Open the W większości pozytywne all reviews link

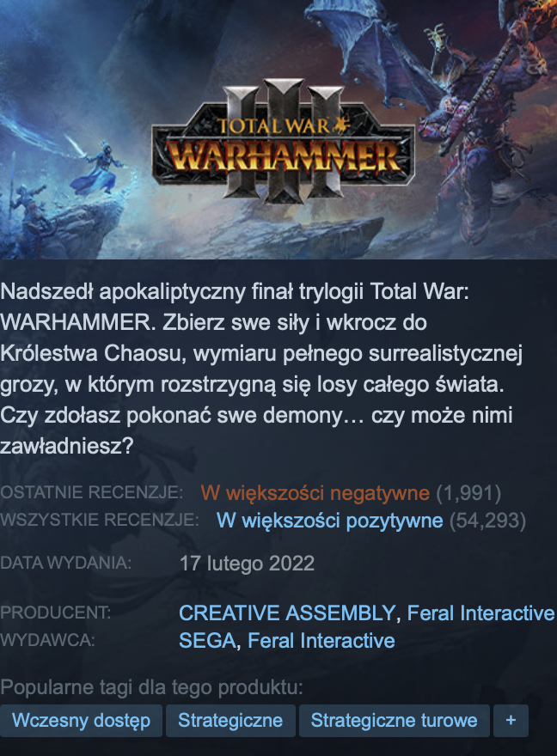pyautogui.click(x=330, y=521)
